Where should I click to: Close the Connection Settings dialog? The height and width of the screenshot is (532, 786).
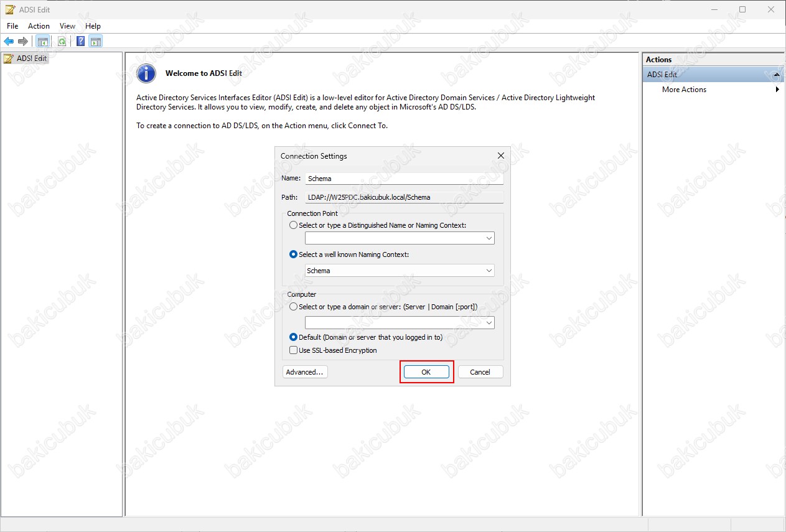pyautogui.click(x=501, y=156)
